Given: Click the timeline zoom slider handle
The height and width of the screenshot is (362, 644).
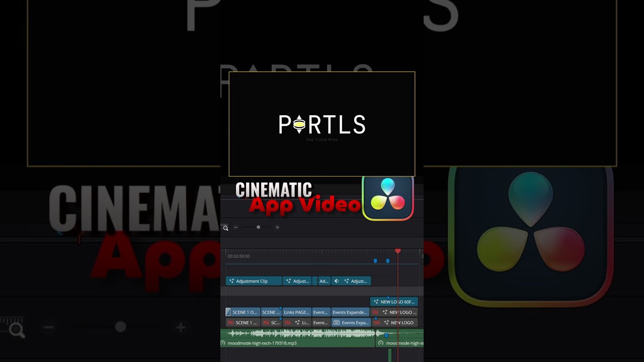Looking at the screenshot, I should (x=258, y=227).
